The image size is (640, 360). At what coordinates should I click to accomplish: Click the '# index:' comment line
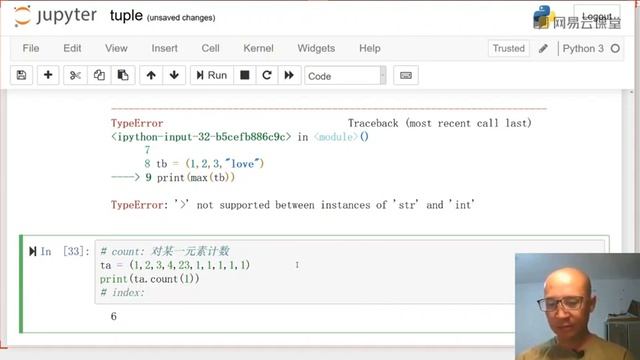[122, 293]
